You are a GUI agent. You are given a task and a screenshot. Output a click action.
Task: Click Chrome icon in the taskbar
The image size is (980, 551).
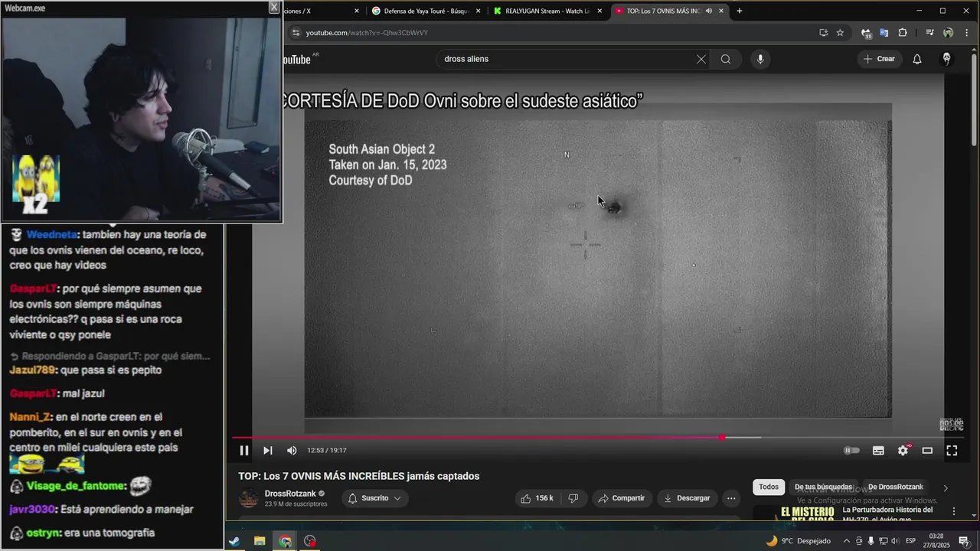pos(285,541)
